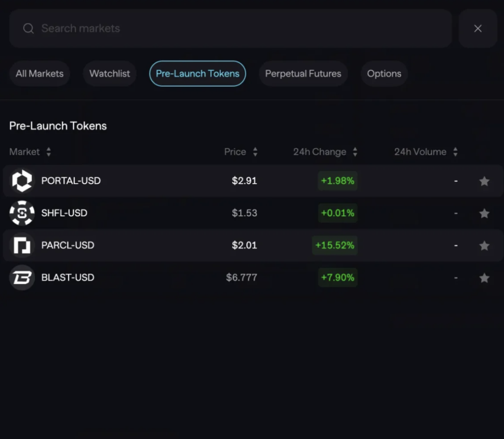The height and width of the screenshot is (439, 504).
Task: Open the PARCL-USD market row
Action: pos(148,245)
